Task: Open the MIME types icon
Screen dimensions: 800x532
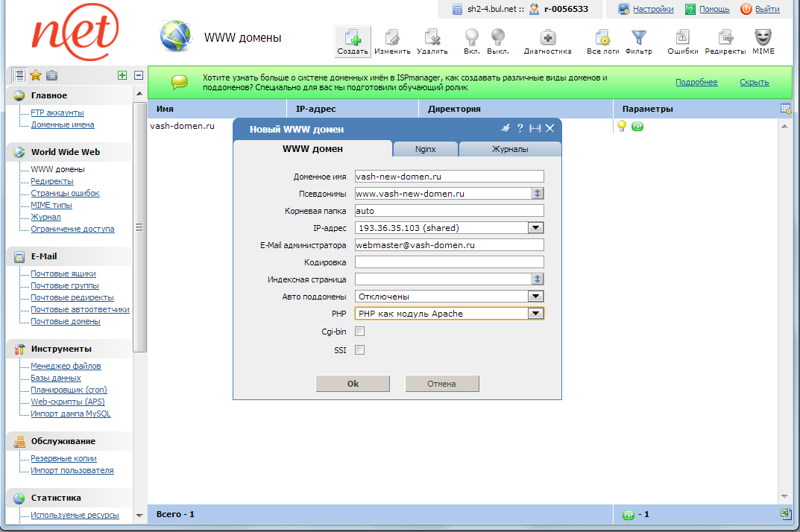Action: coord(762,37)
